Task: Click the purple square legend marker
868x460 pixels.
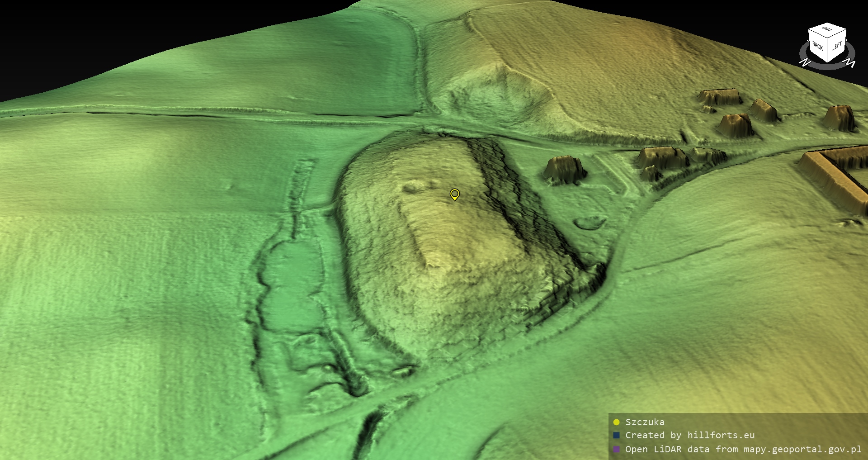Action: (x=616, y=449)
